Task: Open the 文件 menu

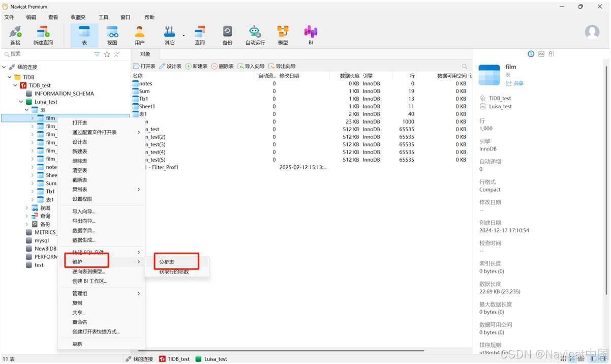Action: pyautogui.click(x=9, y=17)
